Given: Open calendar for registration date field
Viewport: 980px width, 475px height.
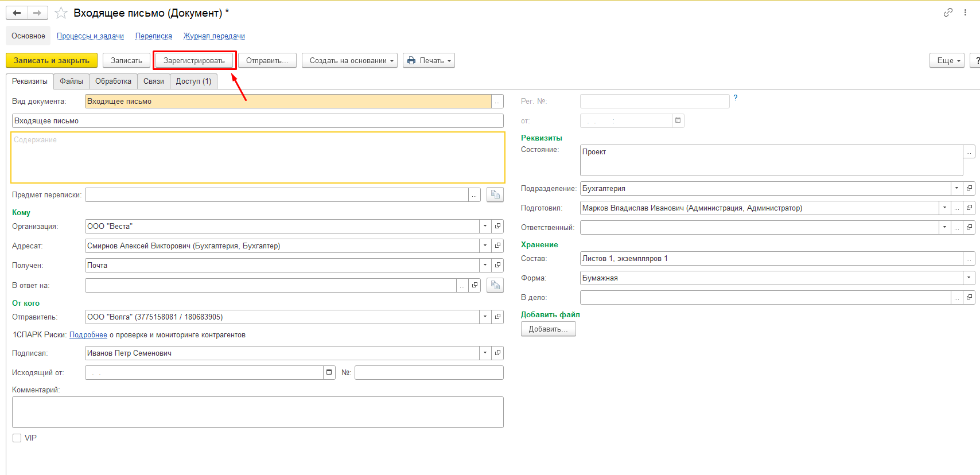Looking at the screenshot, I should coord(678,120).
